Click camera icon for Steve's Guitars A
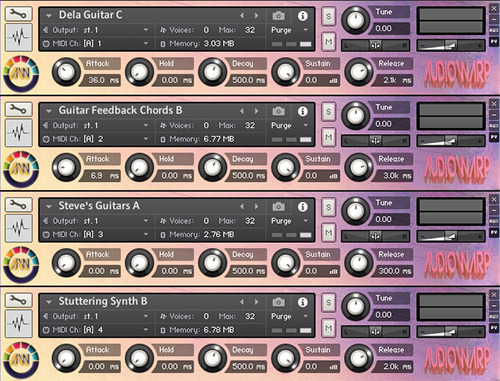 (279, 207)
